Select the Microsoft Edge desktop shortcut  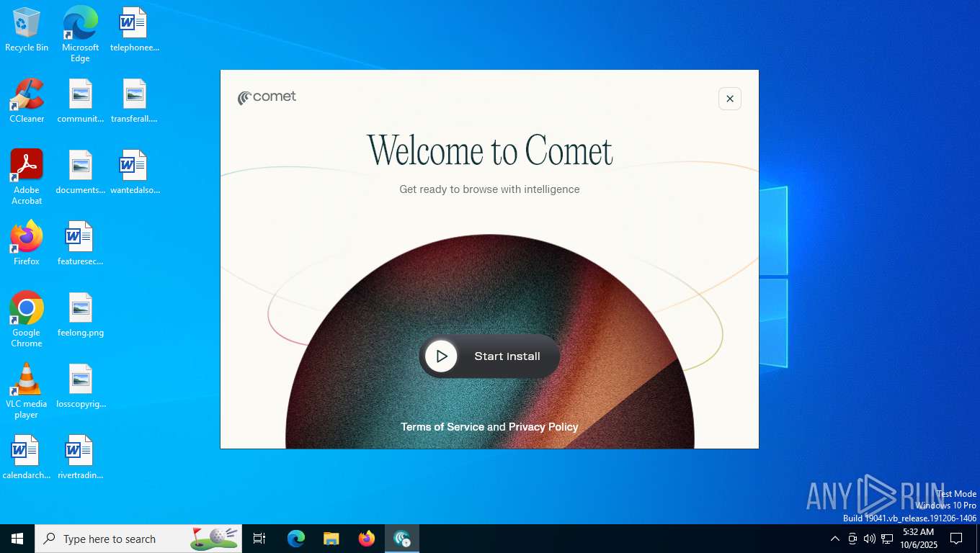pos(80,34)
